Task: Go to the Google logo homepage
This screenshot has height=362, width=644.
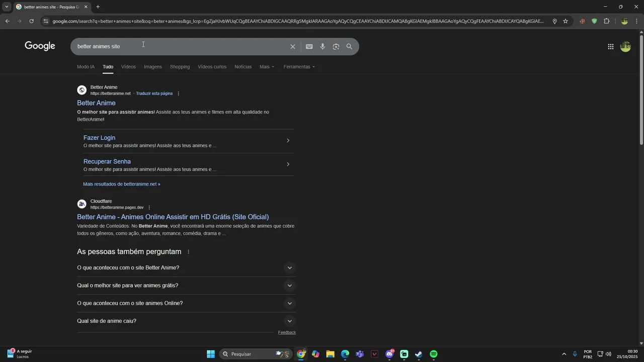Action: (x=40, y=46)
